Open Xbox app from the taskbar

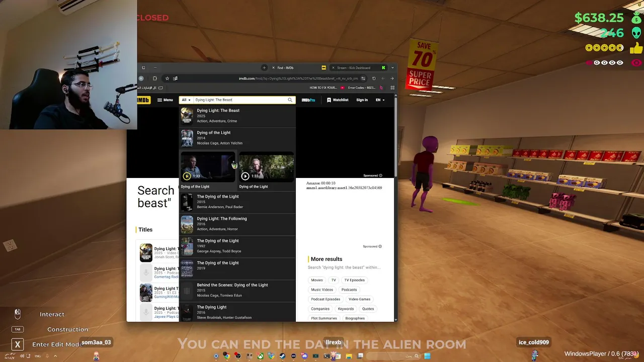pos(260,356)
